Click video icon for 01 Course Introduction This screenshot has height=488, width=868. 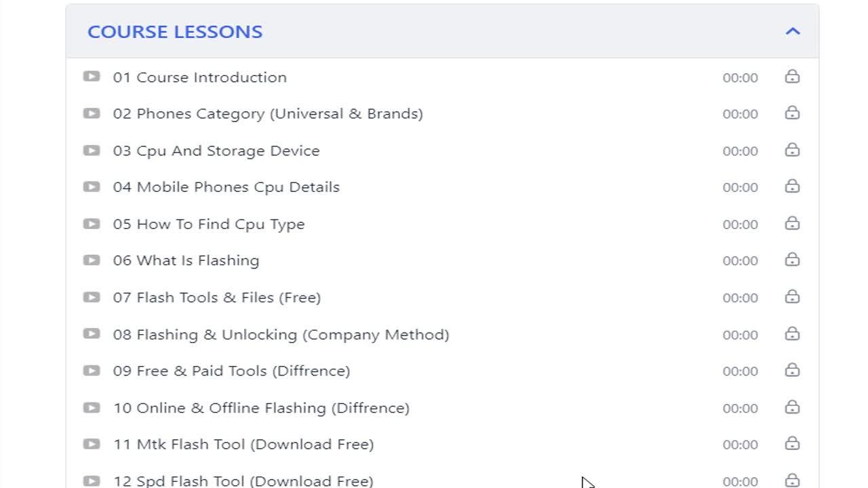pyautogui.click(x=92, y=77)
